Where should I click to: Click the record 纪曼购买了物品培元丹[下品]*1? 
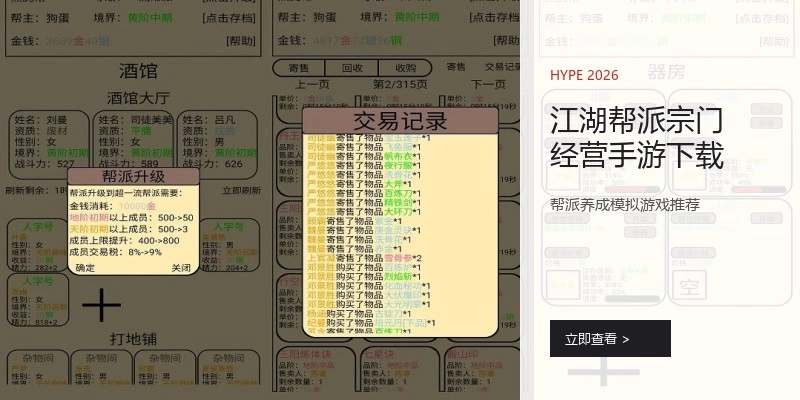(x=371, y=322)
